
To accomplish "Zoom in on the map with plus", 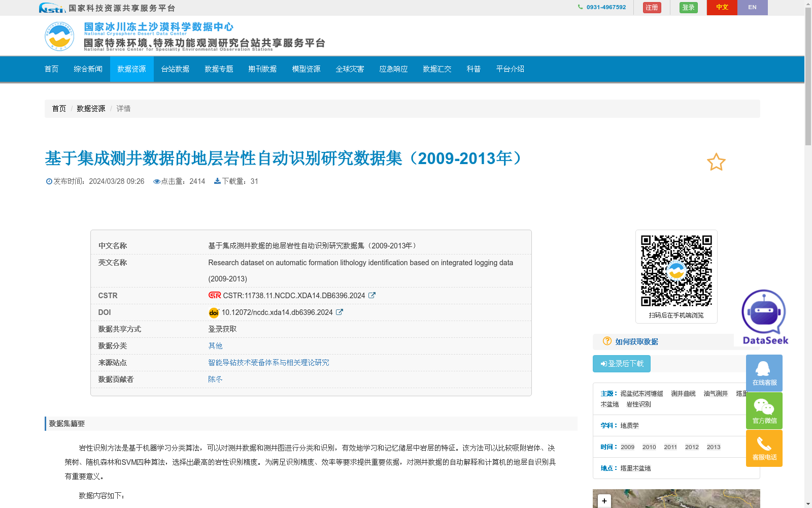I will pos(604,501).
